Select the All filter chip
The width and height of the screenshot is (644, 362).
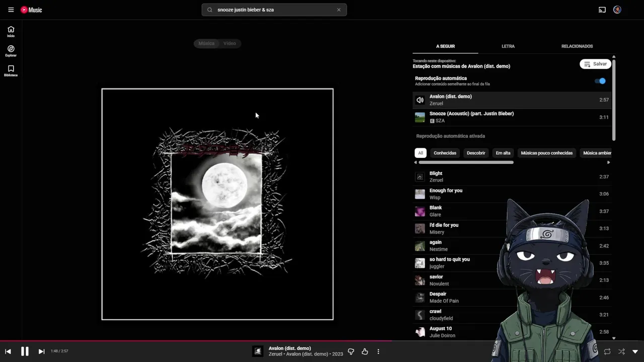tap(420, 153)
